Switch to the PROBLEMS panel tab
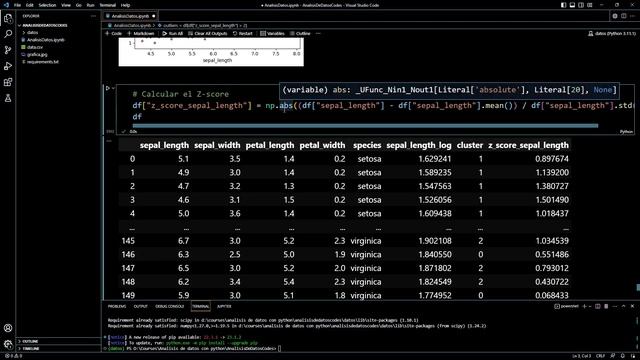640x360 pixels. click(117, 306)
